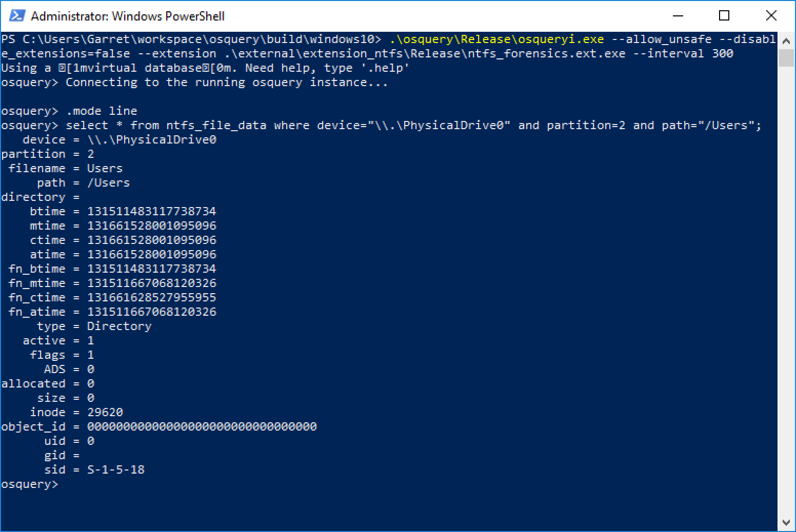Viewport: 796px width, 532px height.
Task: Minimize the PowerShell window
Action: (x=678, y=16)
